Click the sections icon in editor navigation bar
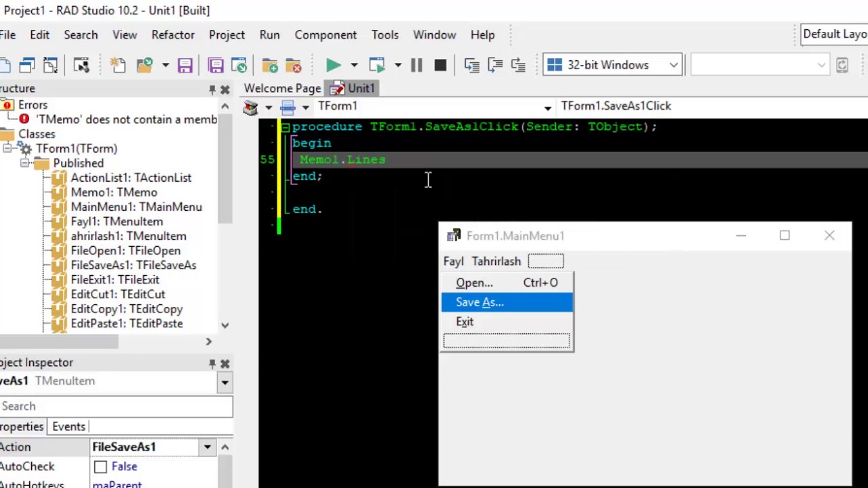 (288, 107)
